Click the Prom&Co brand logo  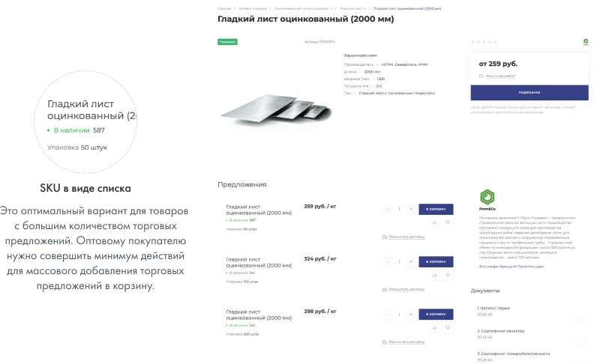(x=487, y=197)
